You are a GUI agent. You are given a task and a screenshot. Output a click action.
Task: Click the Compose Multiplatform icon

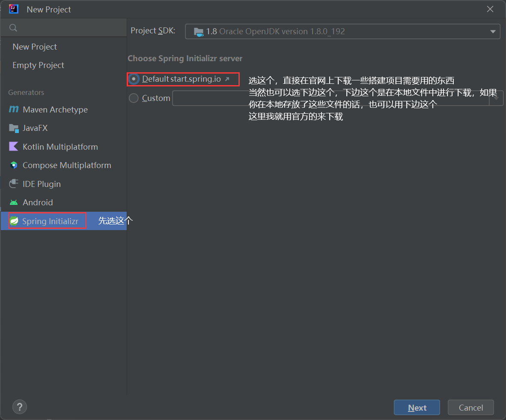tap(14, 166)
